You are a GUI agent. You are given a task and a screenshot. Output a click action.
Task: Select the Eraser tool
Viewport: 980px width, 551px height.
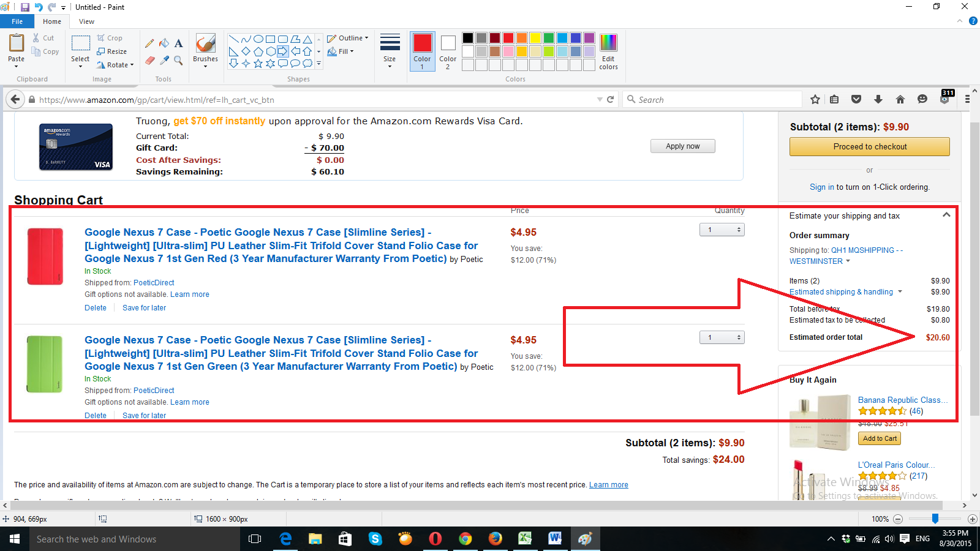tap(149, 60)
